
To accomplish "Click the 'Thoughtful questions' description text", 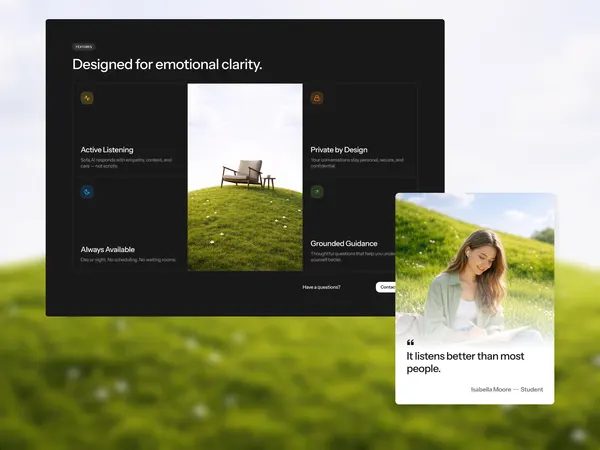I will 353,257.
